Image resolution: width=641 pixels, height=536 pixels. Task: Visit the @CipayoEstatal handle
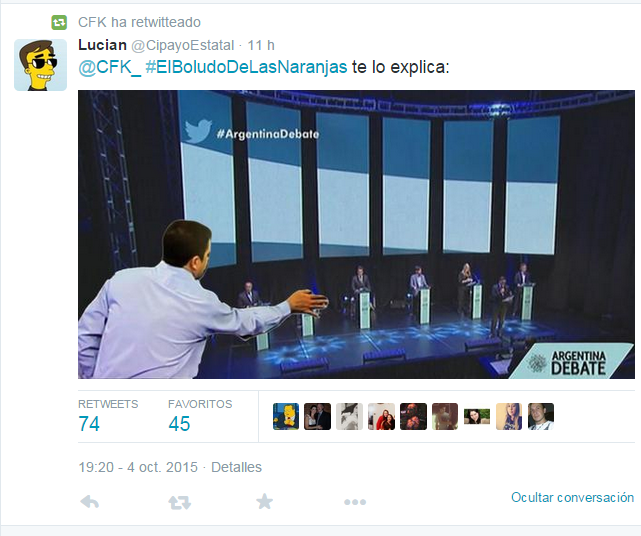(x=183, y=45)
